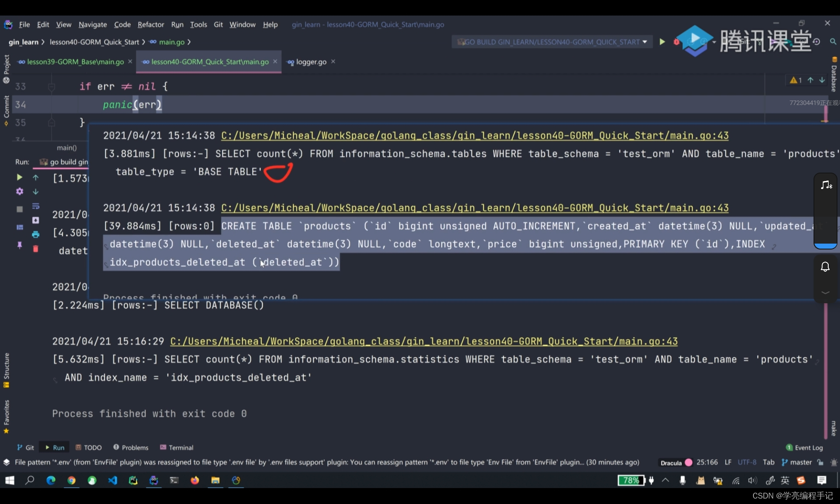Viewport: 840px width, 504px height.
Task: Open the Structure tool window
Action: point(6,370)
